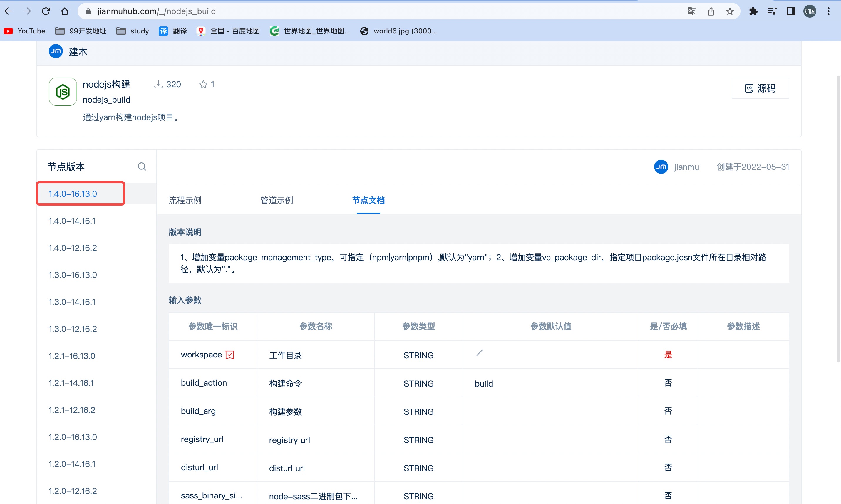Select version 1.2.1-14.16.1

click(x=71, y=383)
